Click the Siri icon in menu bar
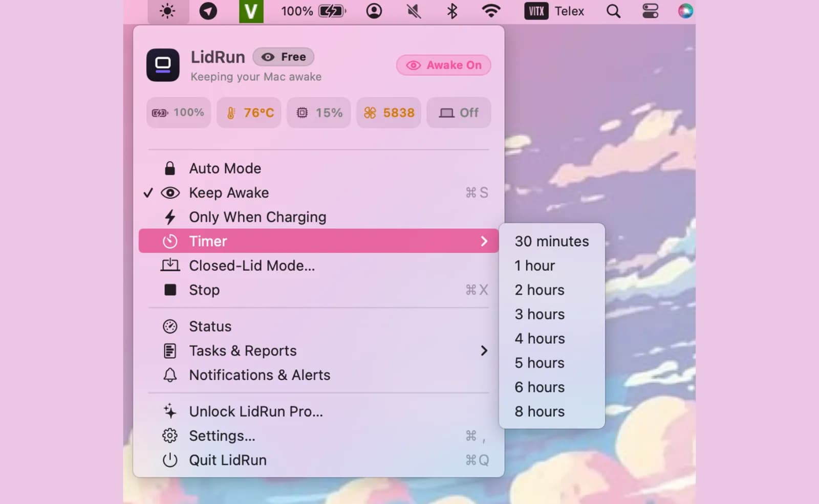The height and width of the screenshot is (504, 819). (685, 11)
